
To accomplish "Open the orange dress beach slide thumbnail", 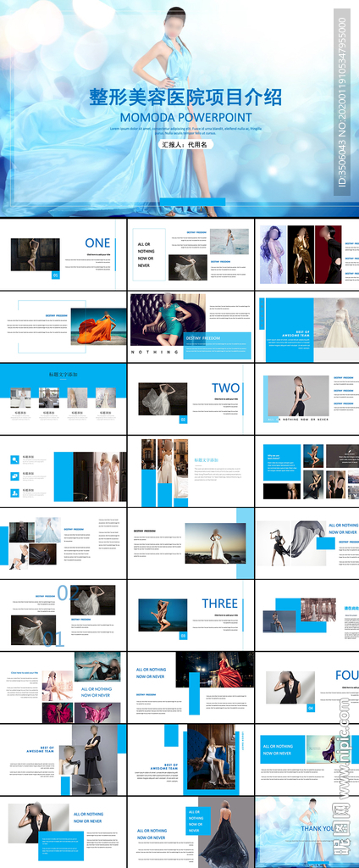I will [63, 326].
